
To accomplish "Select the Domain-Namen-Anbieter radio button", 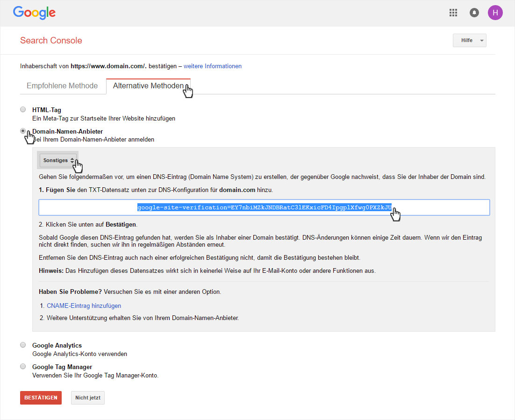I will [23, 131].
